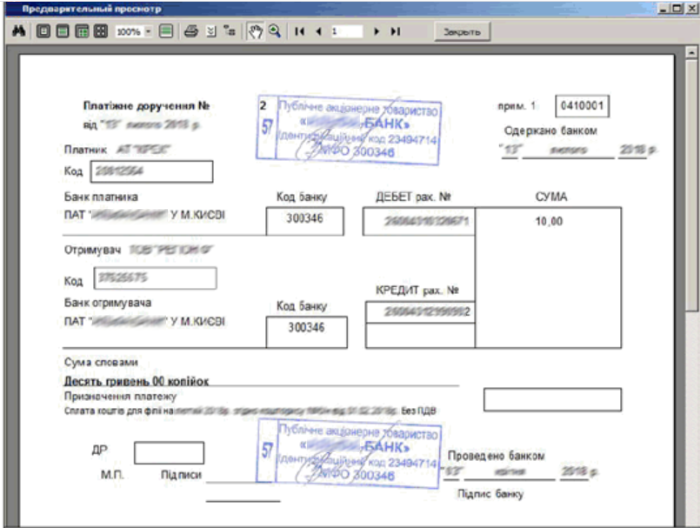Click the binoculars find icon
The image size is (700, 528).
pyautogui.click(x=19, y=31)
